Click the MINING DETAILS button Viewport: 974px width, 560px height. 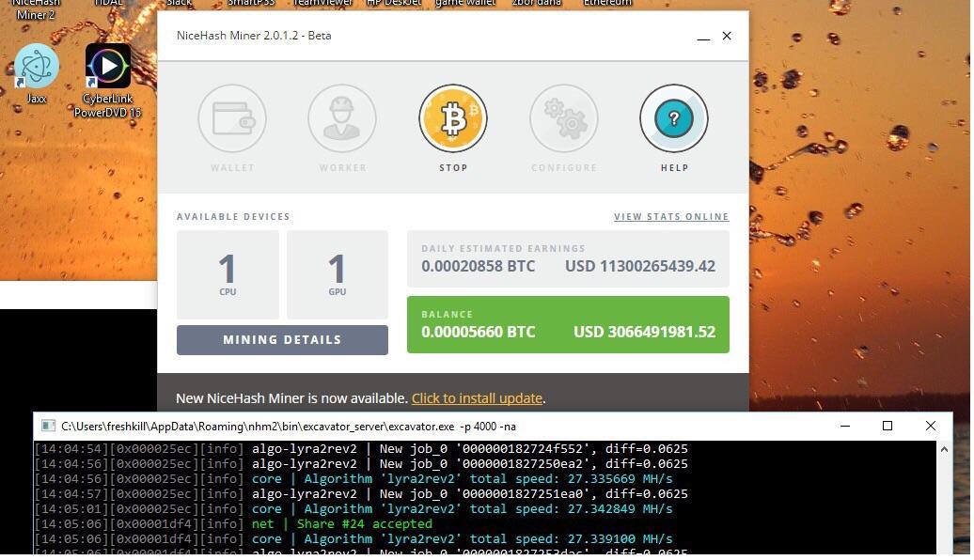(x=281, y=339)
